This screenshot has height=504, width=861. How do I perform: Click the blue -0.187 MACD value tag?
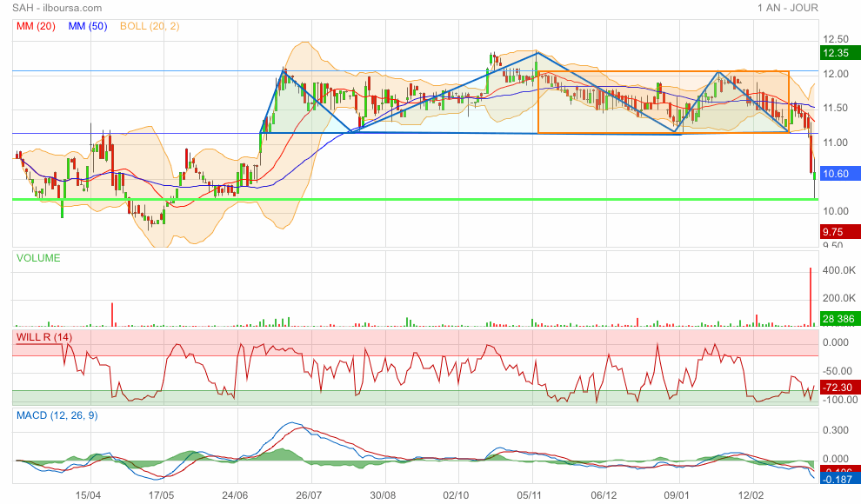839,480
